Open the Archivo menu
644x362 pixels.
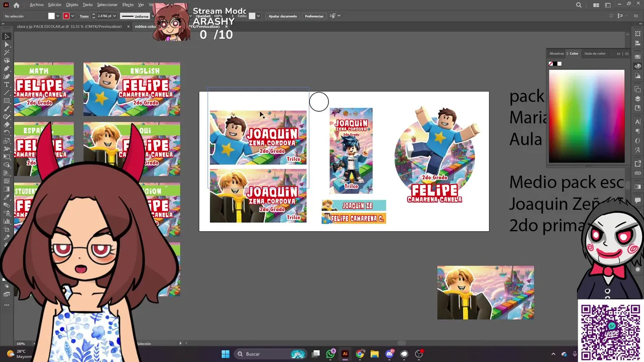(x=36, y=5)
